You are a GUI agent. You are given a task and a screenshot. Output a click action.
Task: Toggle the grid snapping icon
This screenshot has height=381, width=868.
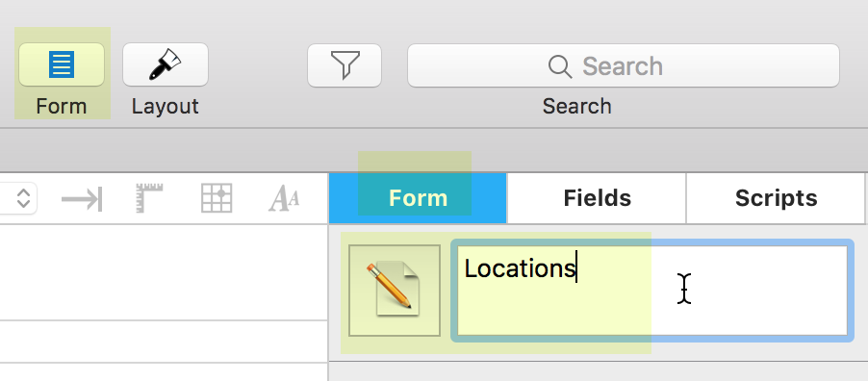217,198
